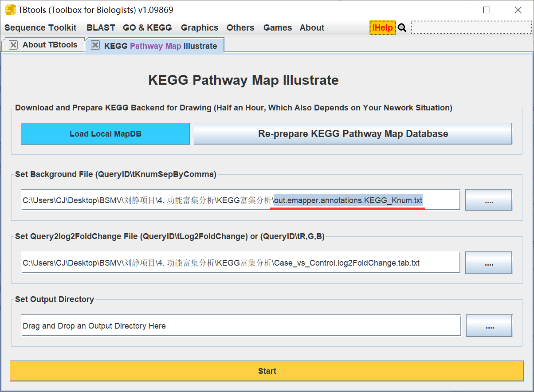Click Re-prepare KEGG Pathway Map Database
Image resolution: width=534 pixels, height=392 pixels.
[x=353, y=134]
